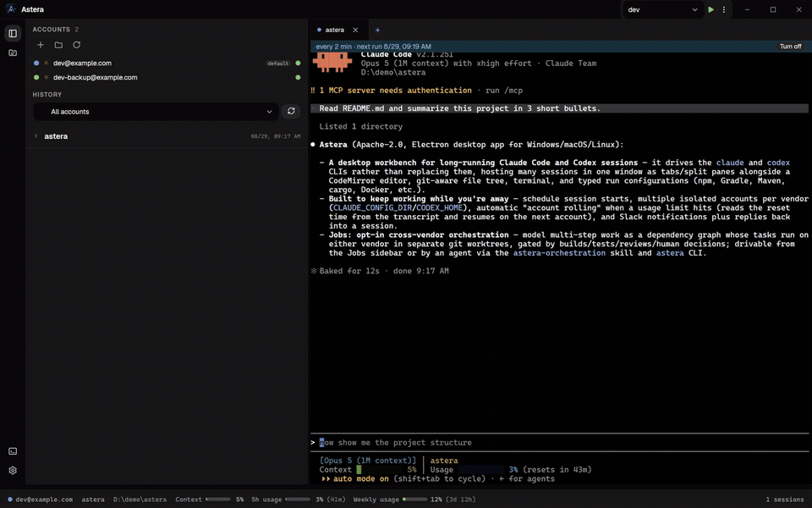Click green status dot for dev-backup@example.com
The width and height of the screenshot is (812, 508).
298,77
